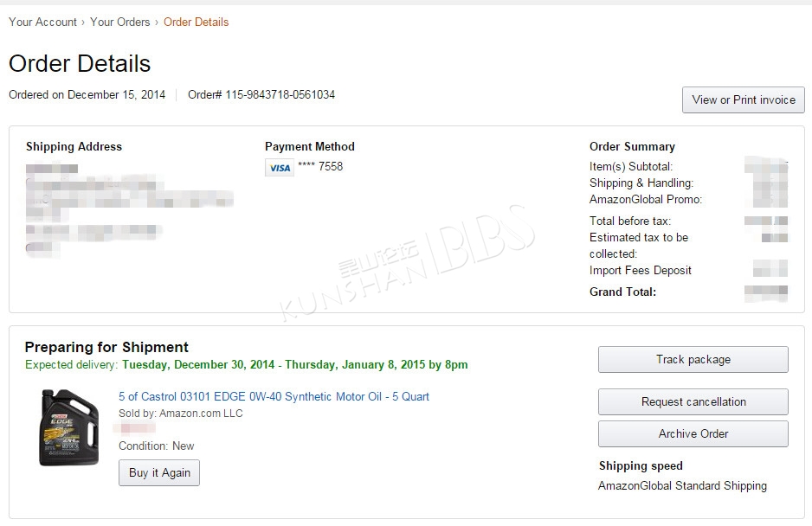This screenshot has height=526, width=812.
Task: Open Track package
Action: [693, 359]
